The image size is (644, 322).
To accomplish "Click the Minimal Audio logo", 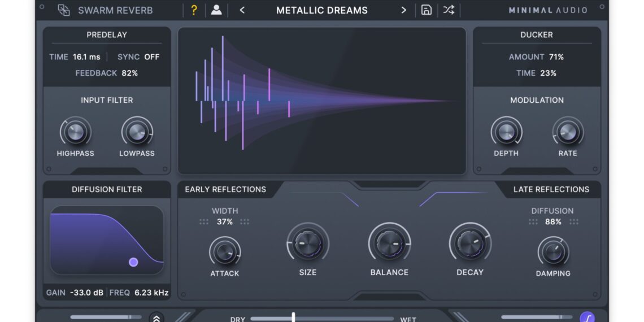I will tap(547, 10).
